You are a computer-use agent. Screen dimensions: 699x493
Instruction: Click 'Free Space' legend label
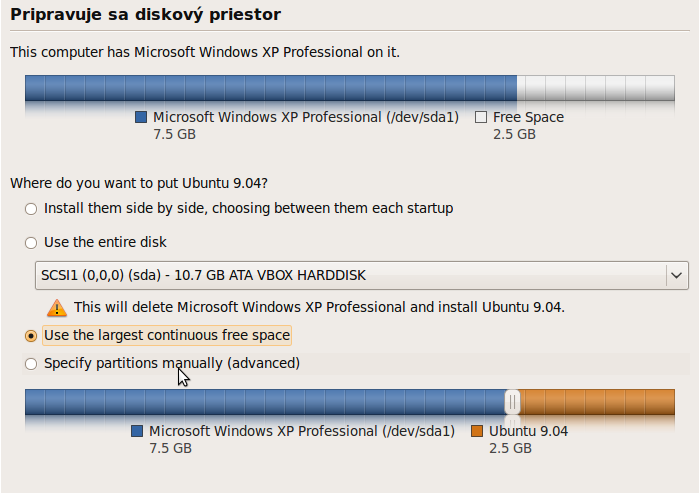[528, 117]
